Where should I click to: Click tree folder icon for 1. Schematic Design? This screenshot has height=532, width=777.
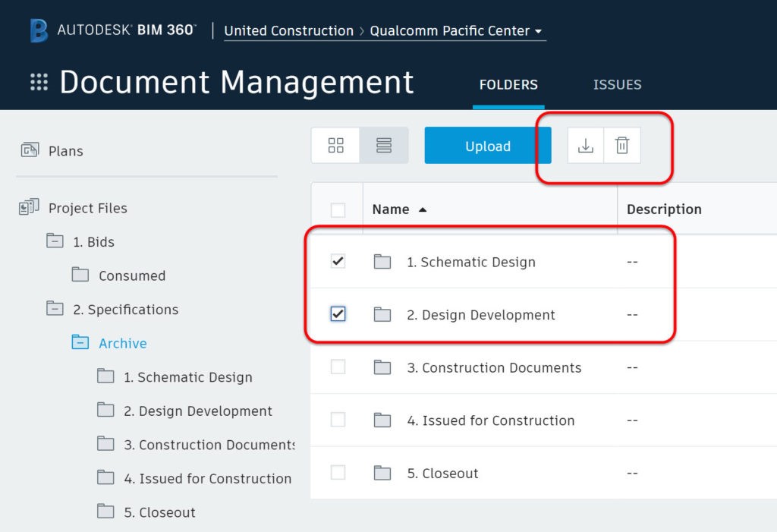[x=105, y=376]
